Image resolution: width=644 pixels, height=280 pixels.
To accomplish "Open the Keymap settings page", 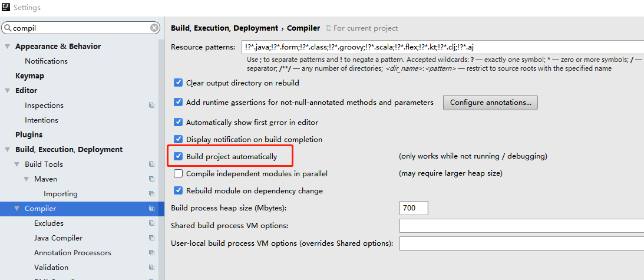I will [x=29, y=76].
